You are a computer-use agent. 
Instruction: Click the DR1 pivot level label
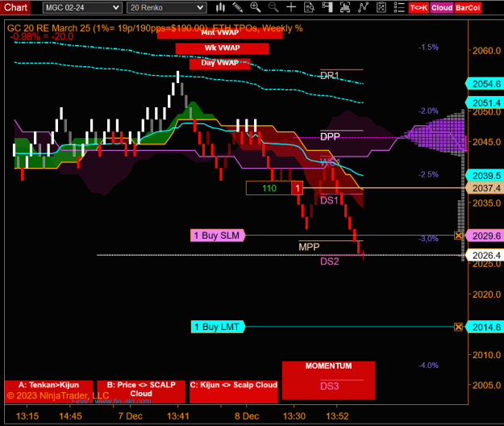tap(330, 76)
